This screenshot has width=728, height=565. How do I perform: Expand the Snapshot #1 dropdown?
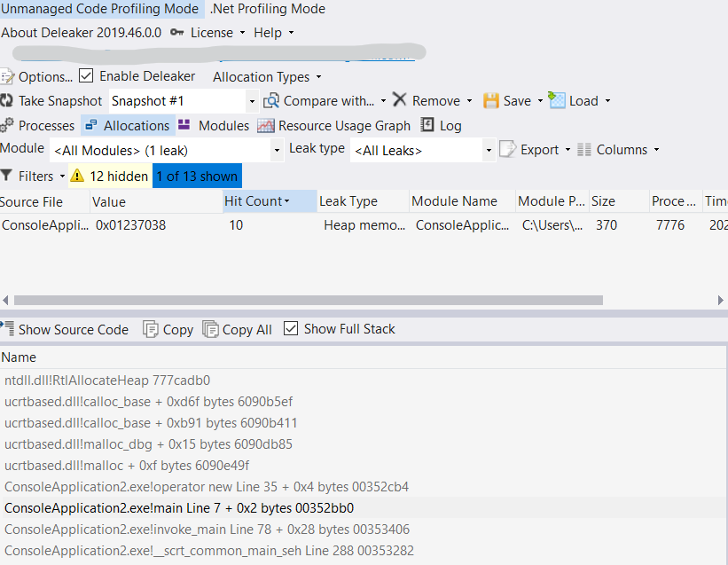pos(252,102)
